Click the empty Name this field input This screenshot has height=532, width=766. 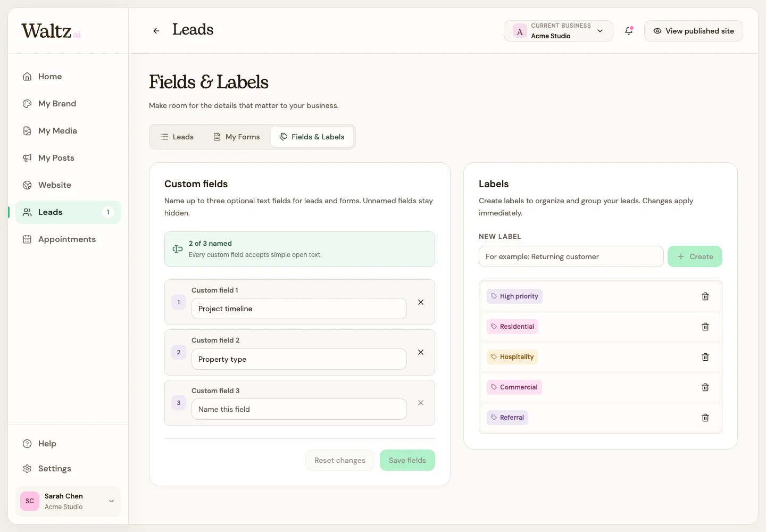point(299,409)
